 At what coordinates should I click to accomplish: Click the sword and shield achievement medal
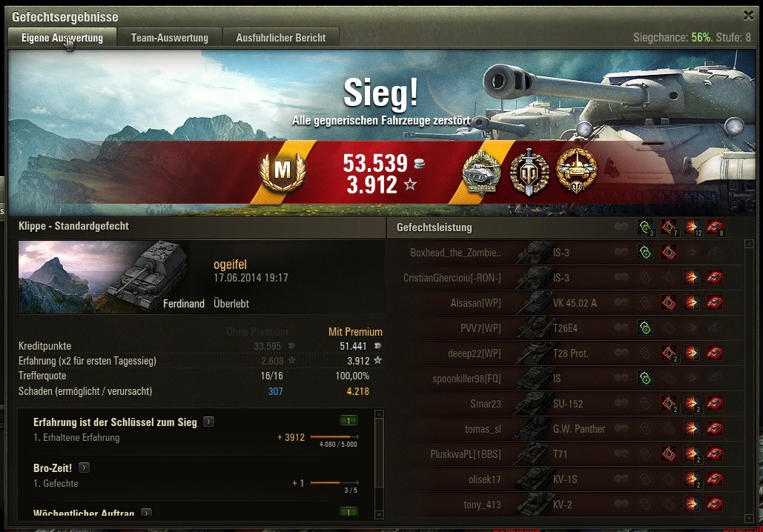click(x=529, y=173)
